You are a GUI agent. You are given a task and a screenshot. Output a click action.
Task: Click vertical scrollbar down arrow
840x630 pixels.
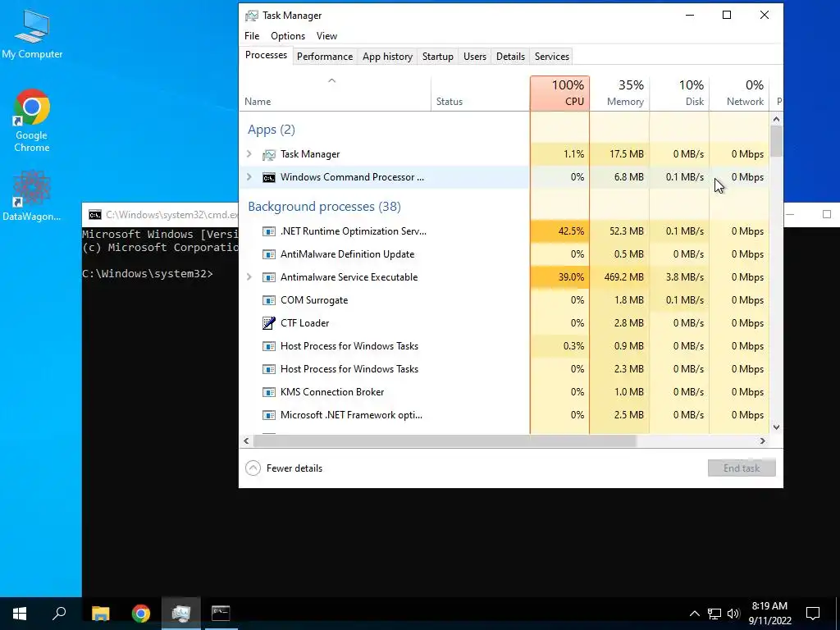[x=776, y=427]
